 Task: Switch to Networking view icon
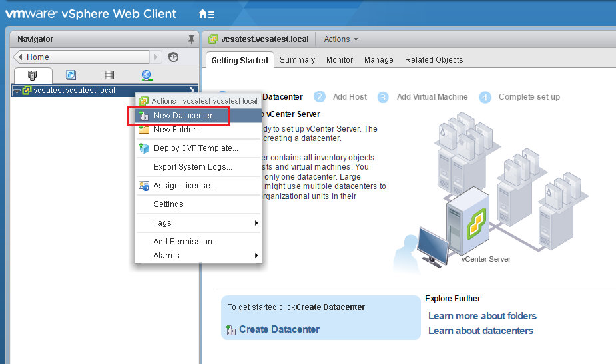pos(147,75)
